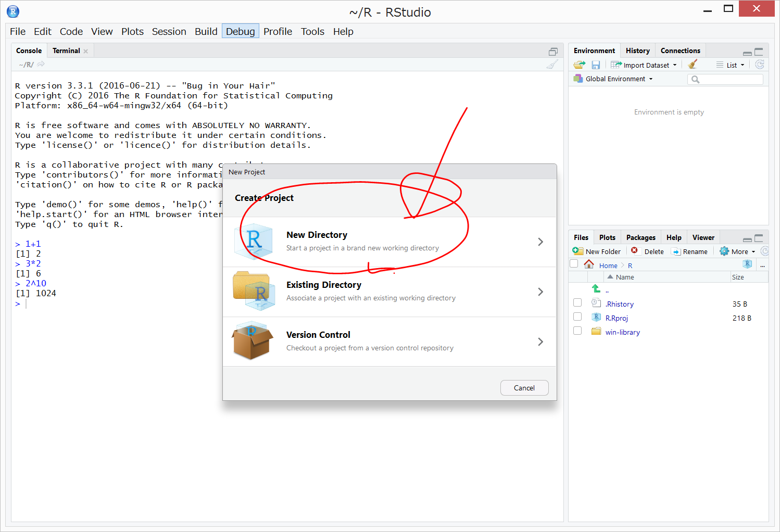Click the save workspace floppy disk icon
The width and height of the screenshot is (780, 532).
596,65
